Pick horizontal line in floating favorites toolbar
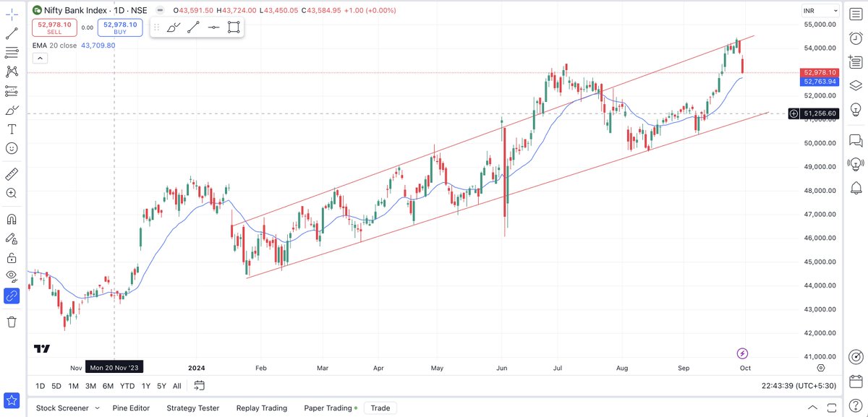Image resolution: width=868 pixels, height=417 pixels. click(x=213, y=27)
